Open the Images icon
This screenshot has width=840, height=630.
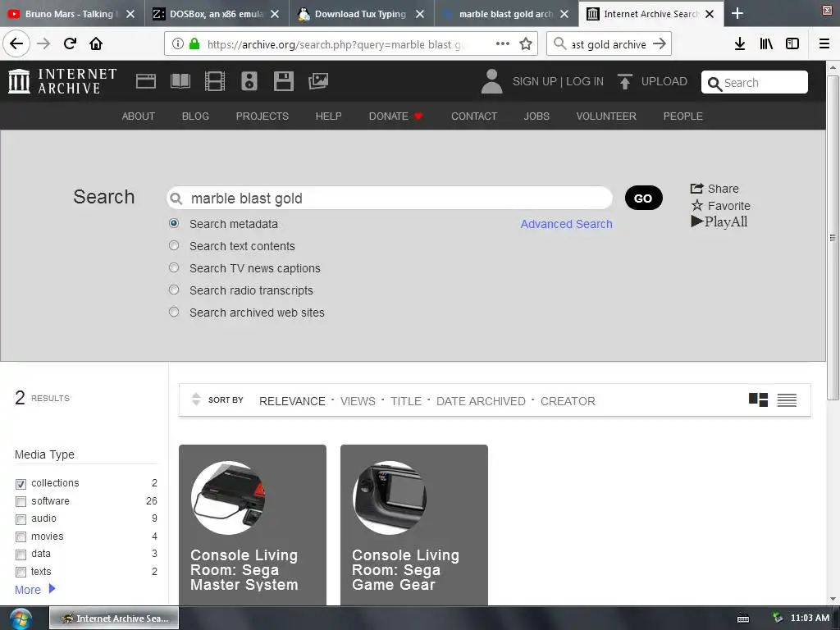click(318, 81)
